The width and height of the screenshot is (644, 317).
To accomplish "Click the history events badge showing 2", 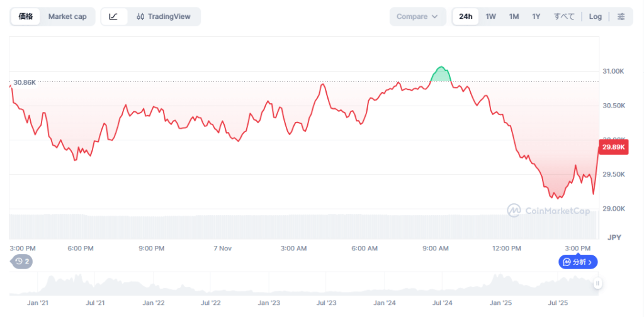I will (22, 261).
